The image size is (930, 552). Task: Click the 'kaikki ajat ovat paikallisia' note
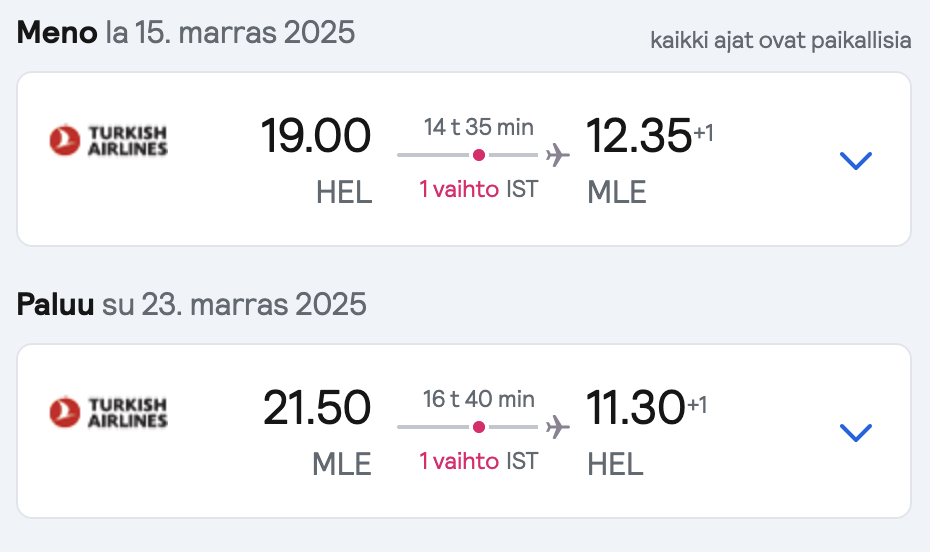pos(781,40)
